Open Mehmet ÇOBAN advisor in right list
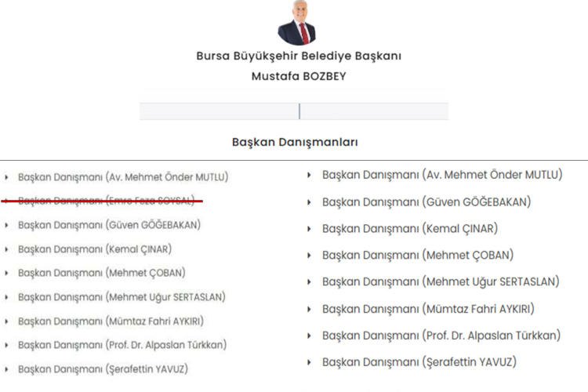The height and width of the screenshot is (392, 588). coord(418,256)
